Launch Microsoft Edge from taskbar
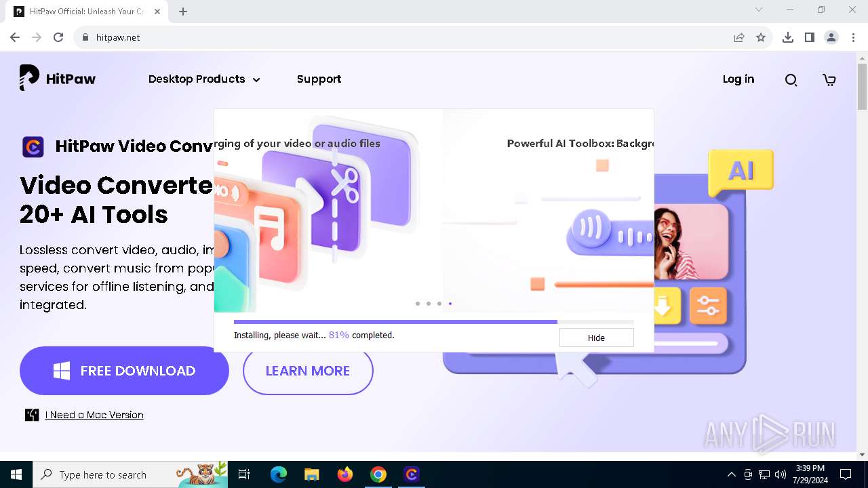Image resolution: width=868 pixels, height=488 pixels. [279, 474]
